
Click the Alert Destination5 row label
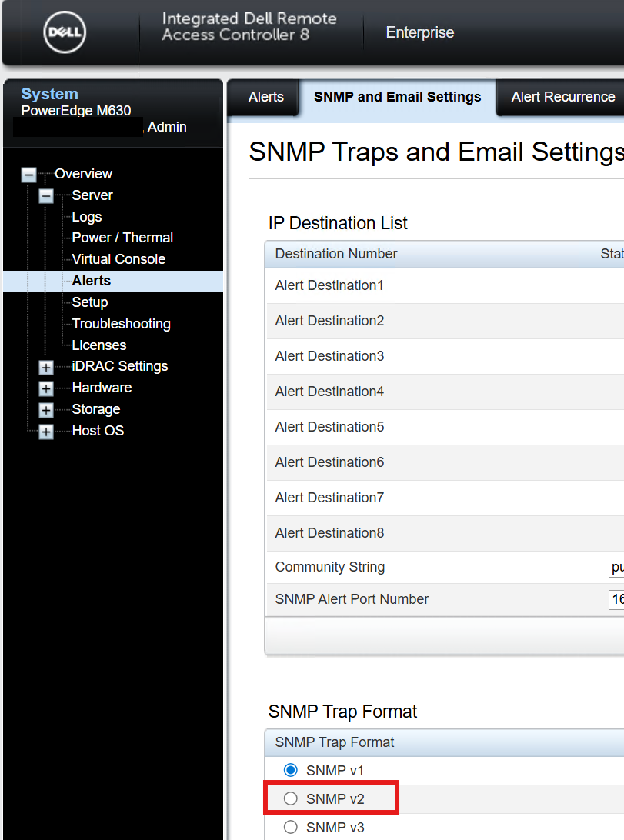point(329,427)
